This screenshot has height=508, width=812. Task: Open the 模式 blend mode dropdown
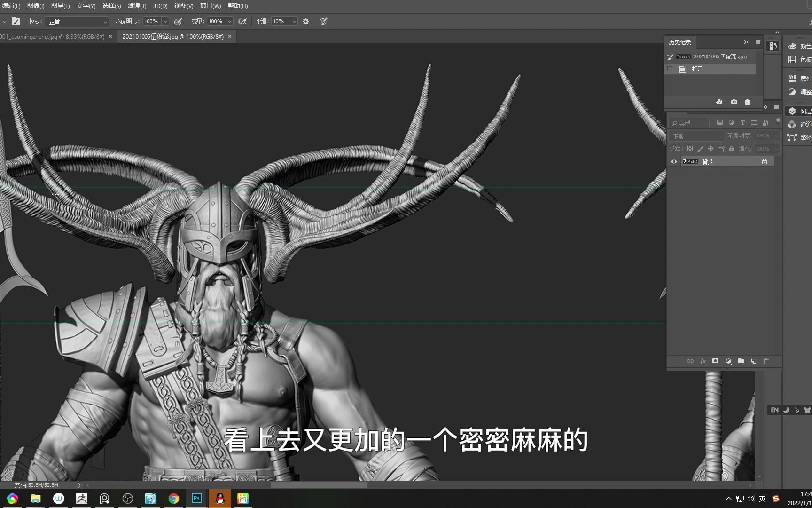[x=77, y=21]
